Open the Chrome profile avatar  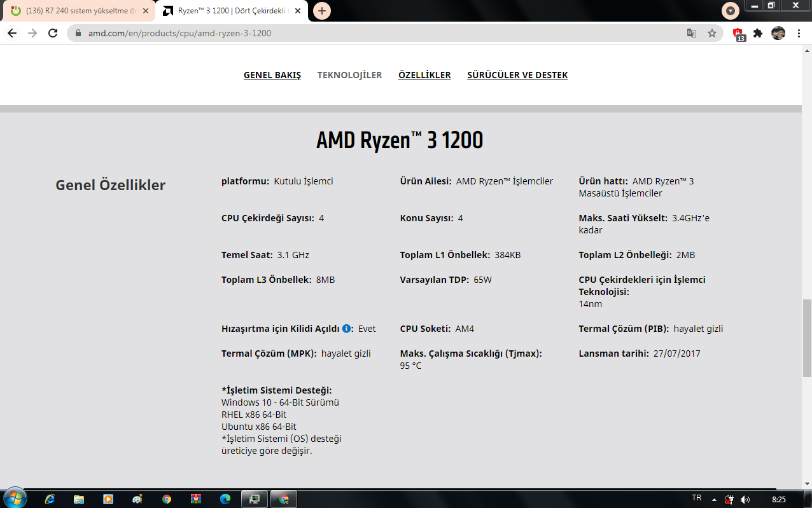[778, 33]
